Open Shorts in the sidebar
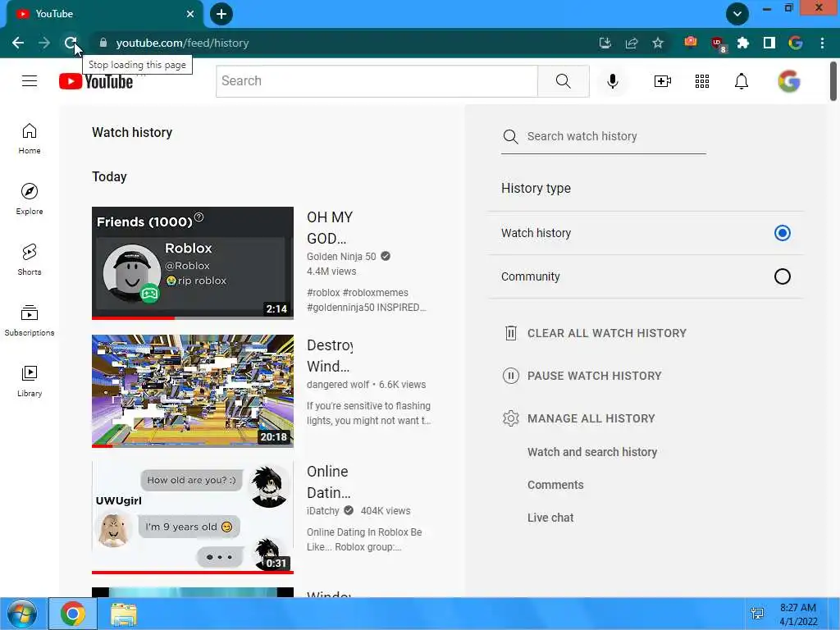The width and height of the screenshot is (840, 630). (30, 260)
